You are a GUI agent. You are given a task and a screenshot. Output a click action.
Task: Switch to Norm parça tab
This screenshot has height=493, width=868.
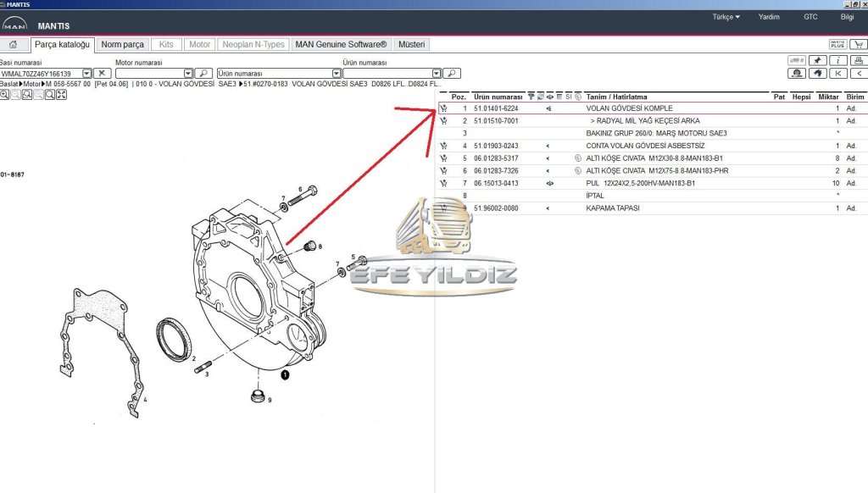[122, 44]
